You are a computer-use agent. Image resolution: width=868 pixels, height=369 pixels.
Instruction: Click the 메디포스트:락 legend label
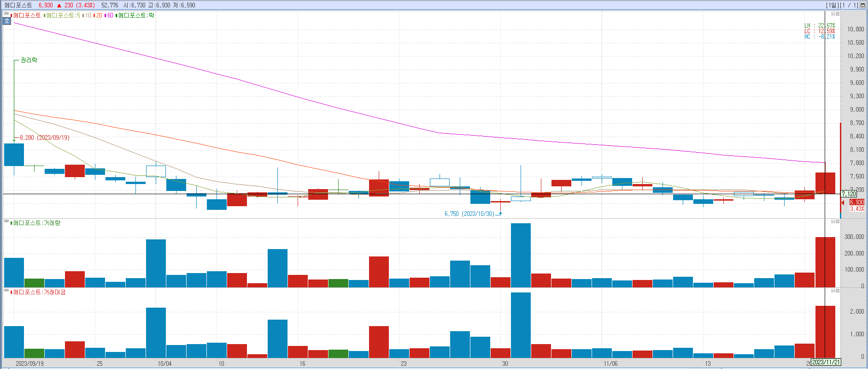(136, 15)
